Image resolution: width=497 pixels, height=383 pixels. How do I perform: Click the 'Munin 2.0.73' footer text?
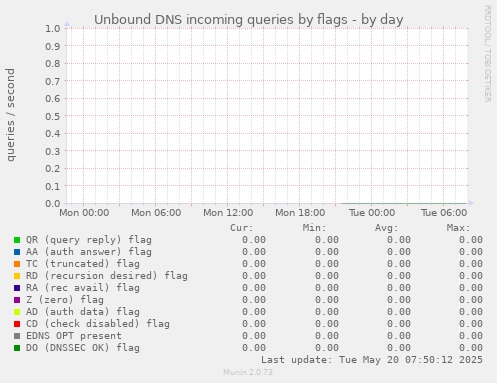pyautogui.click(x=248, y=372)
